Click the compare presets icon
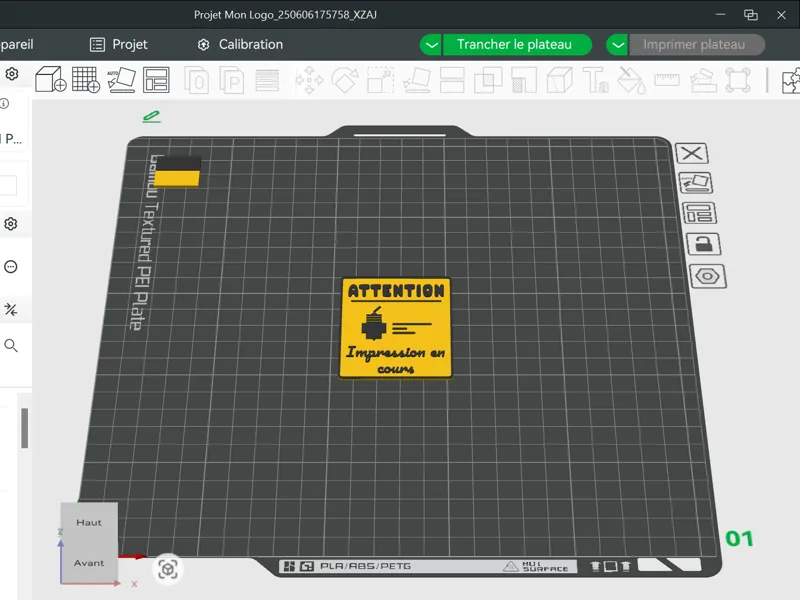 pos(11,309)
